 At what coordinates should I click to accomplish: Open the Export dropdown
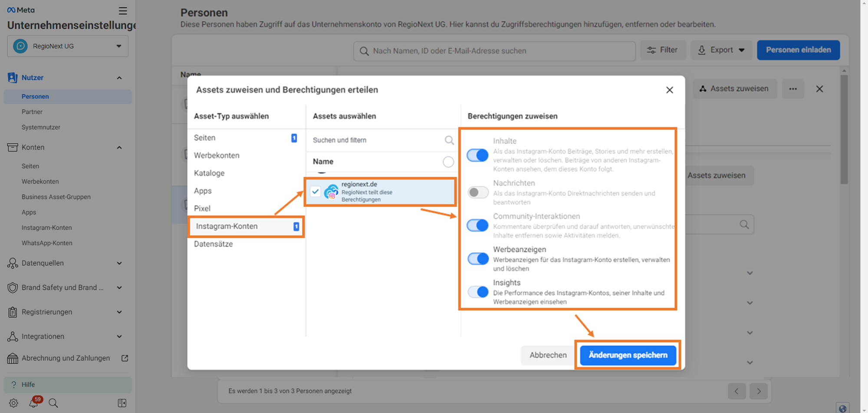point(721,50)
